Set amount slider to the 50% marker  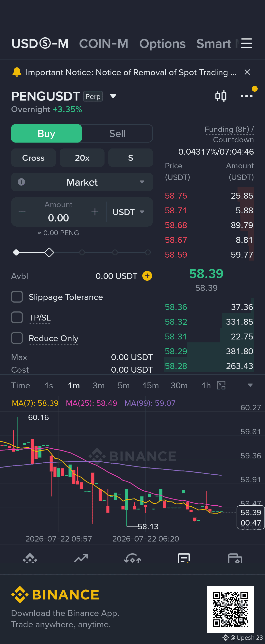tap(82, 252)
